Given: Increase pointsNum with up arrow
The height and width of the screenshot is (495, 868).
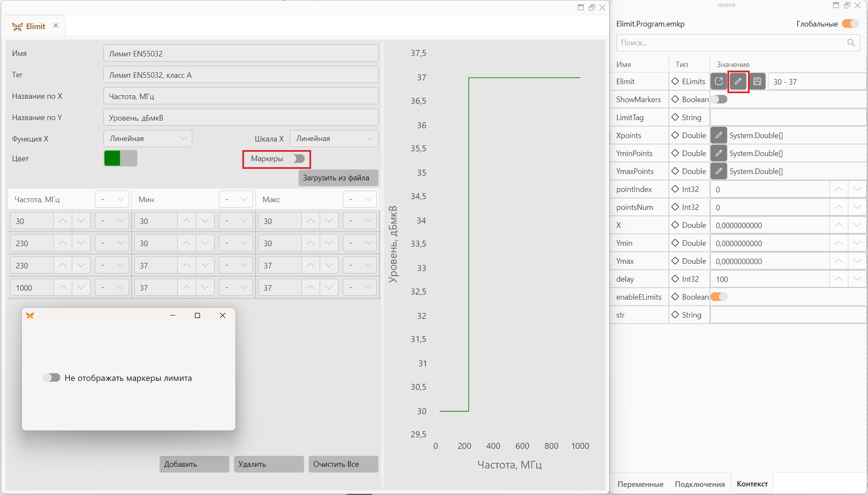Looking at the screenshot, I should (839, 207).
